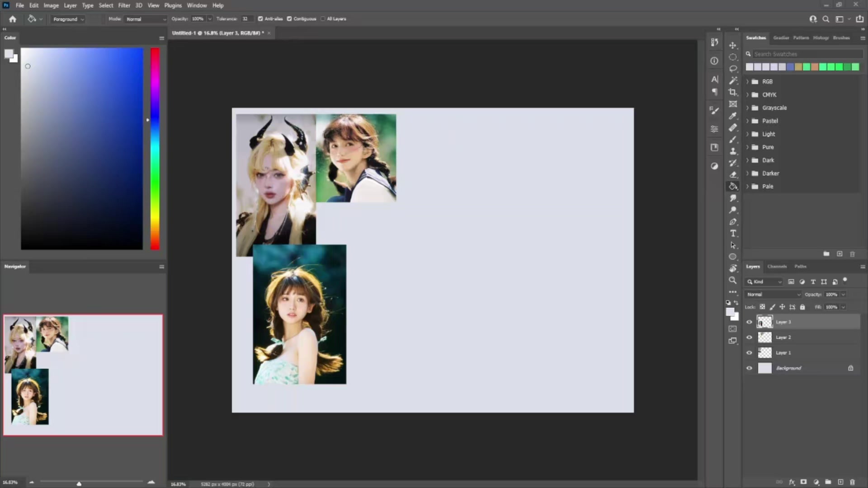Open the Color panel menu
Screen dimensions: 868x488
[x=161, y=38]
